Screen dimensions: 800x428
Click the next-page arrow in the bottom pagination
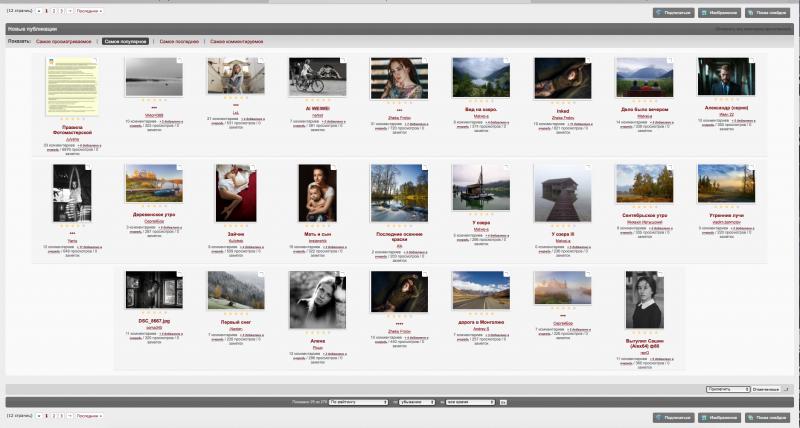coord(69,416)
